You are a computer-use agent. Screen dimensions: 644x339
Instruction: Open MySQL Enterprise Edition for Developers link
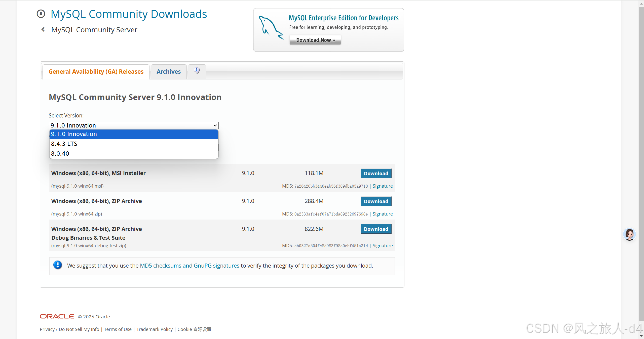point(344,18)
